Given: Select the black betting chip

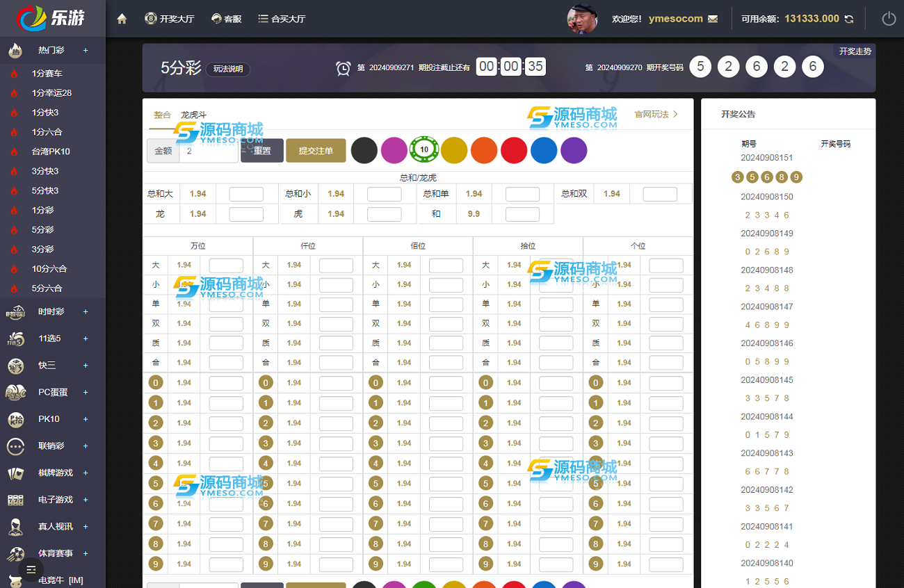Looking at the screenshot, I should pos(364,150).
